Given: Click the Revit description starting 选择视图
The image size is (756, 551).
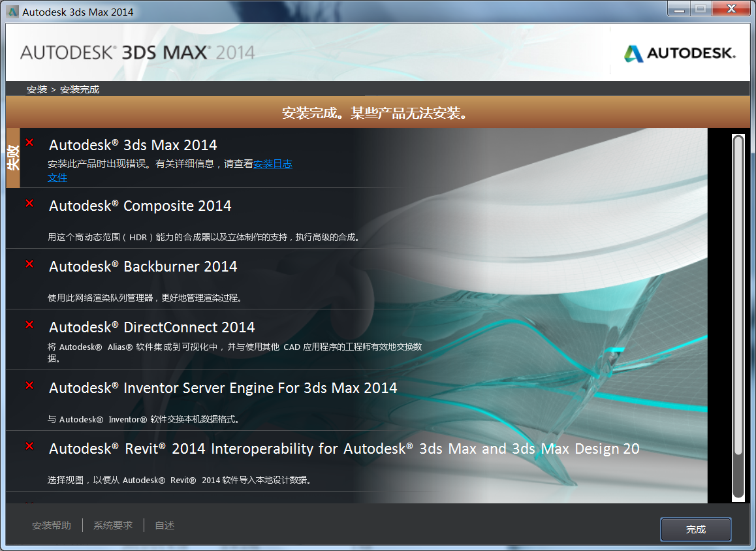Looking at the screenshot, I should point(180,480).
